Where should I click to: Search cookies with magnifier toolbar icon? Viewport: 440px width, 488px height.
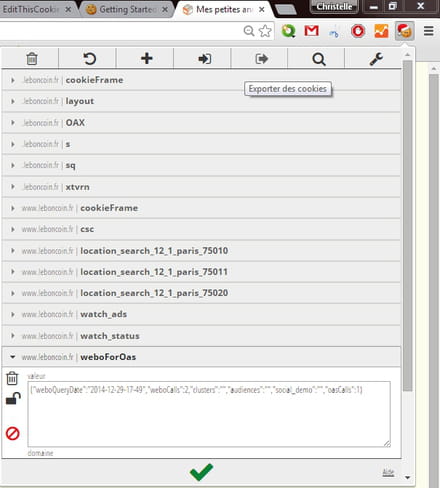319,59
